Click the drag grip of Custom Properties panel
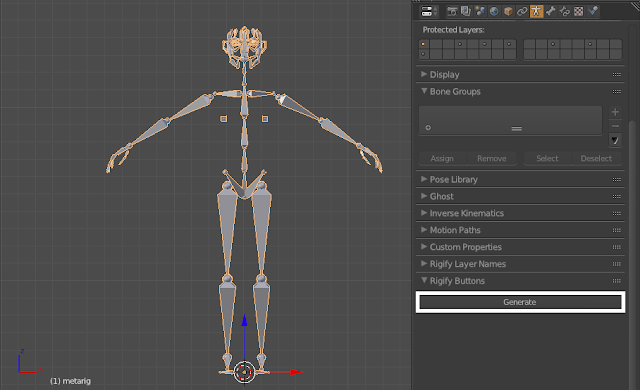Screen dimensions: 640x390 click(617, 247)
